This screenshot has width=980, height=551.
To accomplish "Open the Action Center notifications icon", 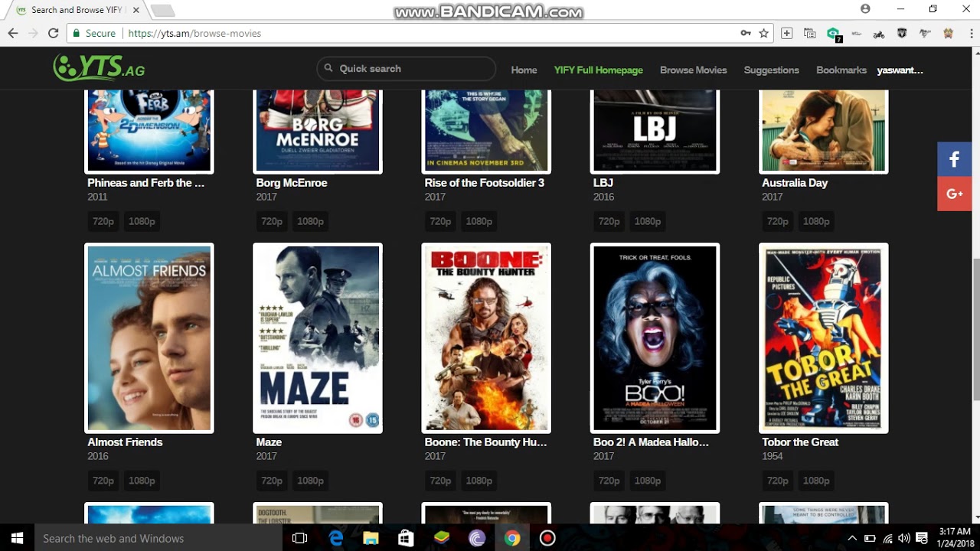I will pyautogui.click(x=922, y=538).
